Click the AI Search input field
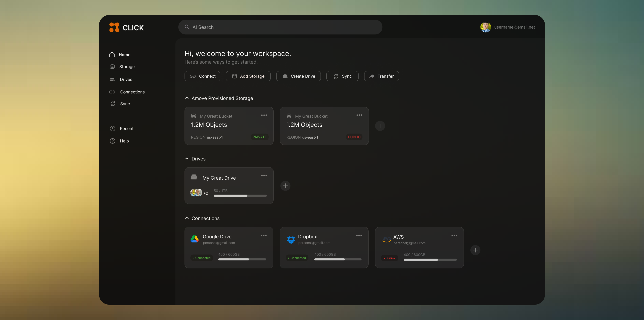Screen dimensions: 644x320 [x=280, y=27]
